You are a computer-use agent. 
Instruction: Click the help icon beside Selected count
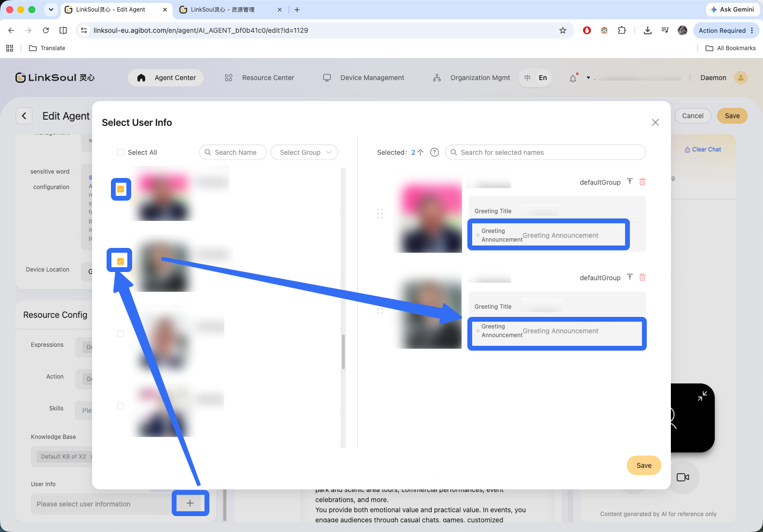coord(435,152)
